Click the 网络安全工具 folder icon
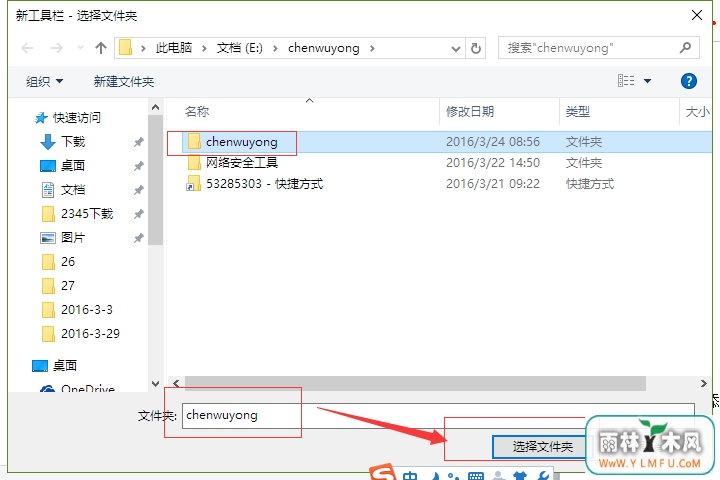This screenshot has height=480, width=720. click(194, 163)
